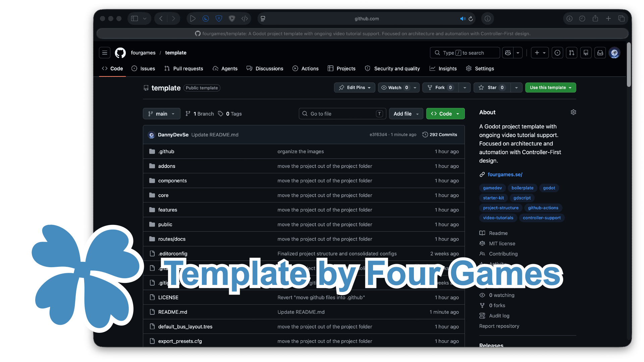Open pull requests icon in the header
Screen dimensions: 644x362
click(x=572, y=53)
